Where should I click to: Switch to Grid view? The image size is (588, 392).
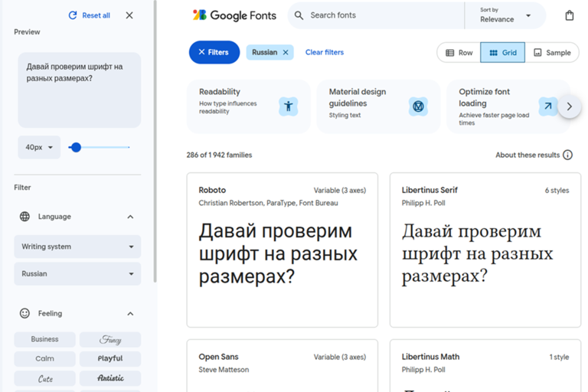click(502, 53)
